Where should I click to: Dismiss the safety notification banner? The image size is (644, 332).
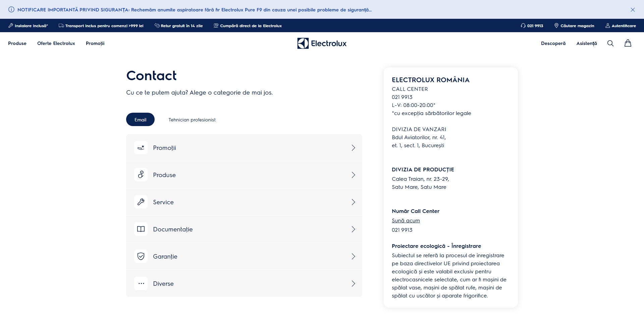[x=633, y=10]
